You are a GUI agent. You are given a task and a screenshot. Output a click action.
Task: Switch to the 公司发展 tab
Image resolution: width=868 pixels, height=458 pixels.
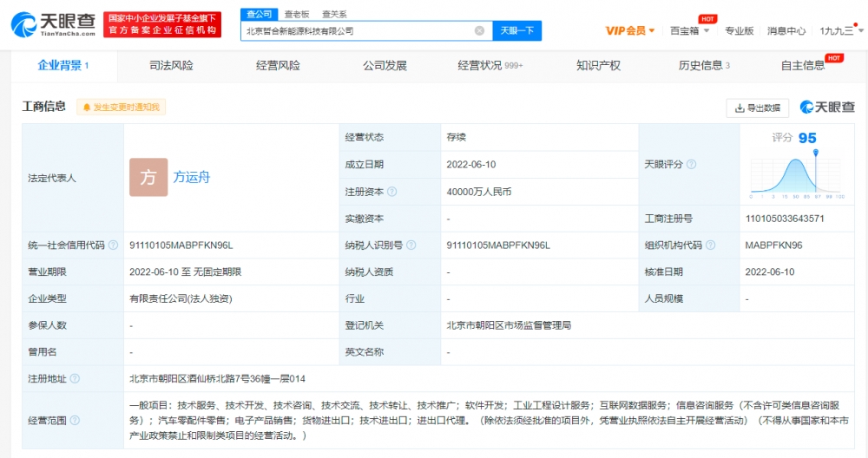point(385,66)
